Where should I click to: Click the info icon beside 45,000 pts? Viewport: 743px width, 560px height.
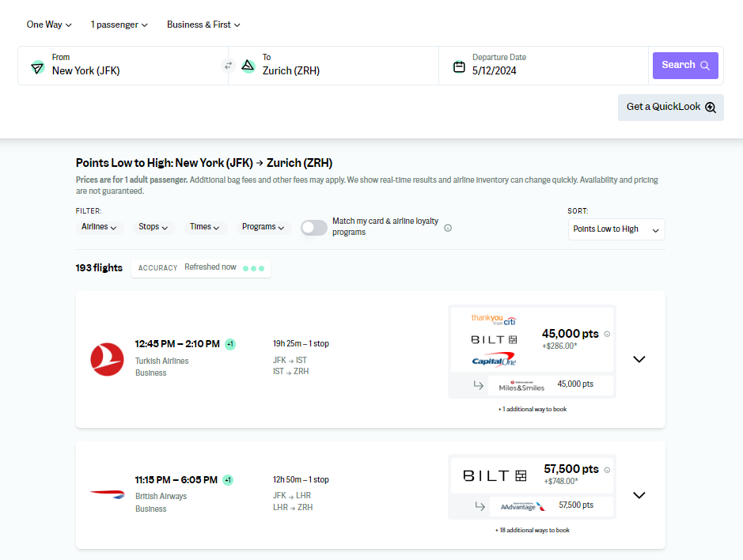click(x=607, y=334)
